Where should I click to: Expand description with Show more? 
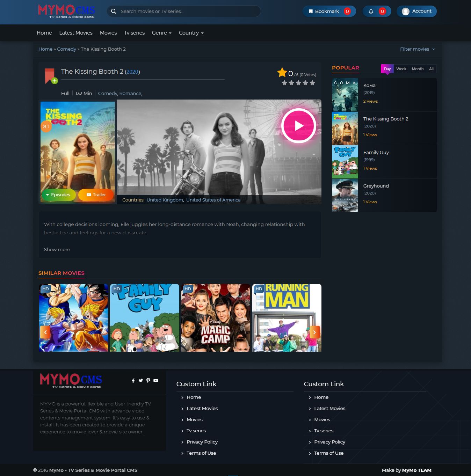click(57, 249)
